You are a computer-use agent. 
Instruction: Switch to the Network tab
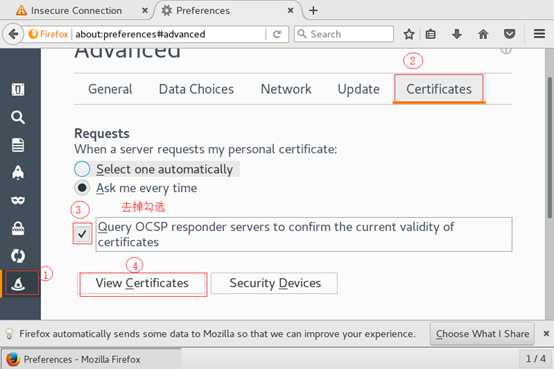286,89
